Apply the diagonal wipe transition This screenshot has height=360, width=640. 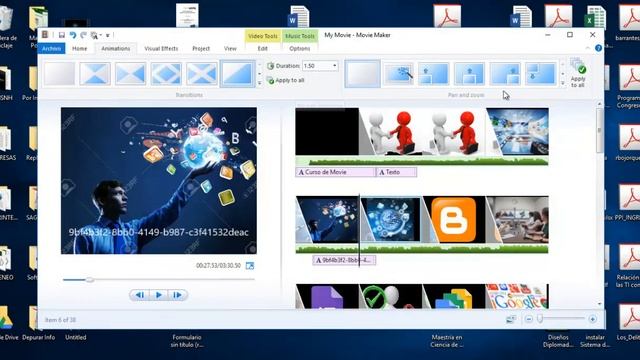click(x=237, y=74)
